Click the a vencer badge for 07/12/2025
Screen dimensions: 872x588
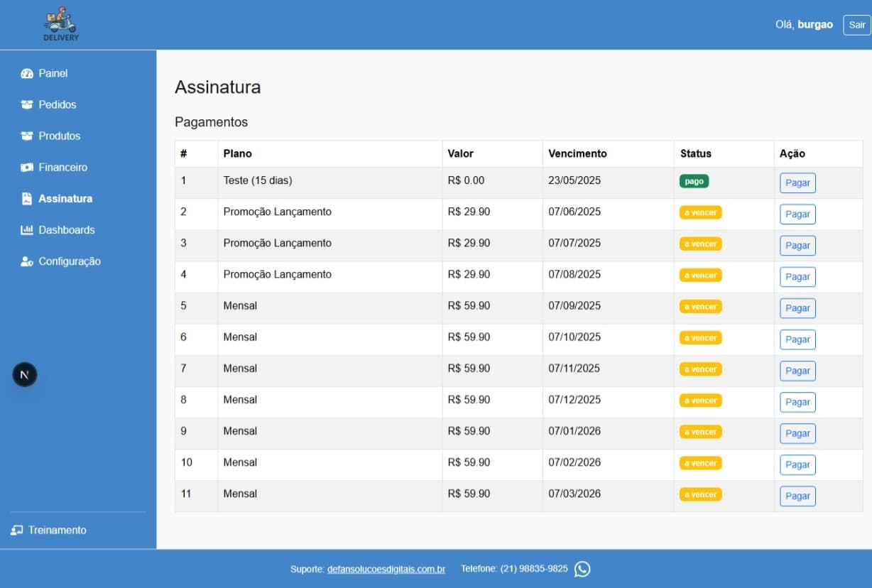700,401
